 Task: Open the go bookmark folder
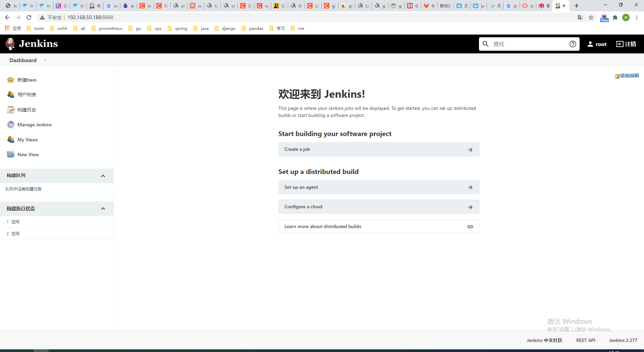pyautogui.click(x=135, y=29)
